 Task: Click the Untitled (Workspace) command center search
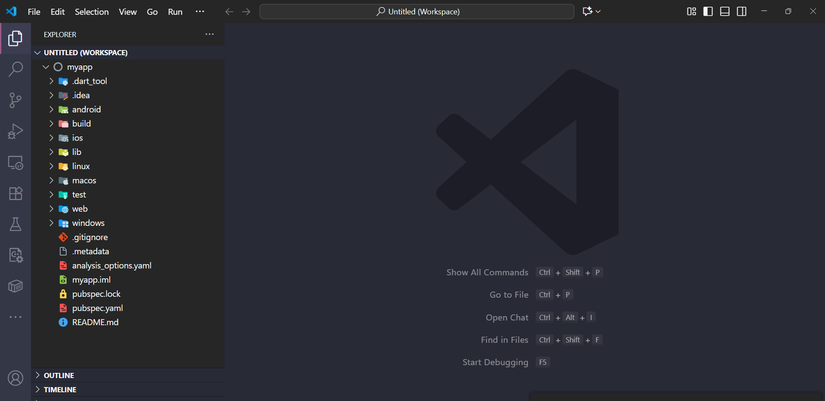coord(417,12)
